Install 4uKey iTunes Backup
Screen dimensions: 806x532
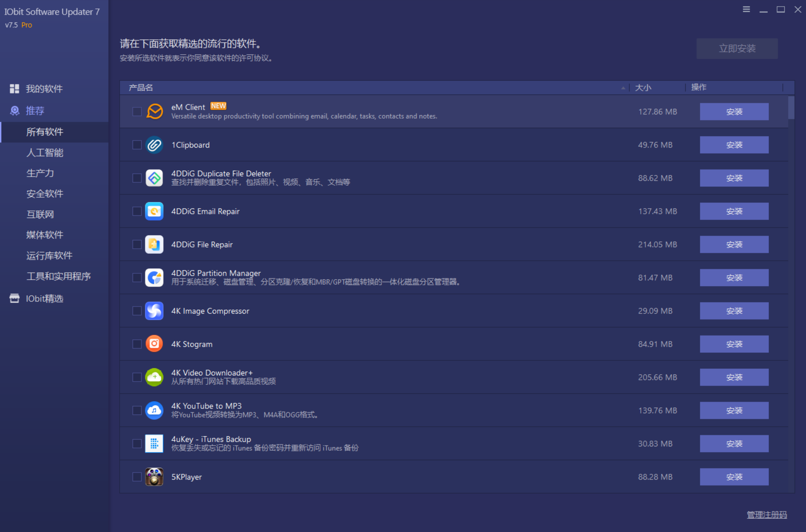[734, 444]
